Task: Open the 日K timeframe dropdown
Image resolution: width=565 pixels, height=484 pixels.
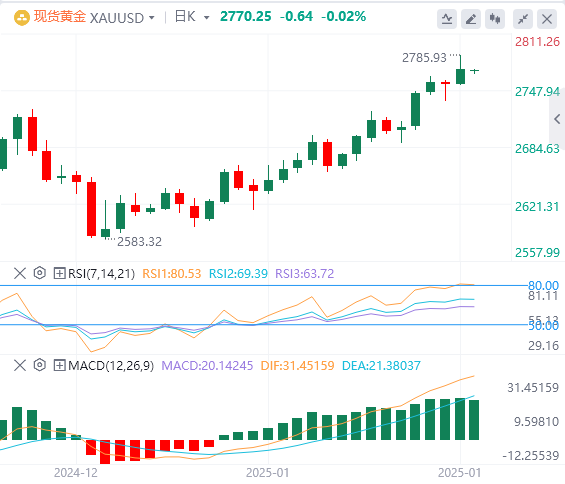Action: (x=206, y=18)
